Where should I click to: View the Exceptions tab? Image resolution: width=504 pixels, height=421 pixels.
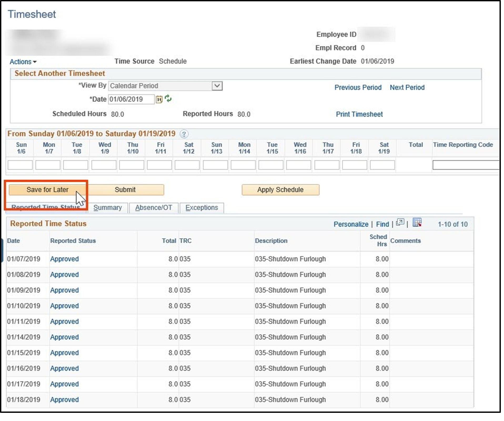(x=201, y=207)
